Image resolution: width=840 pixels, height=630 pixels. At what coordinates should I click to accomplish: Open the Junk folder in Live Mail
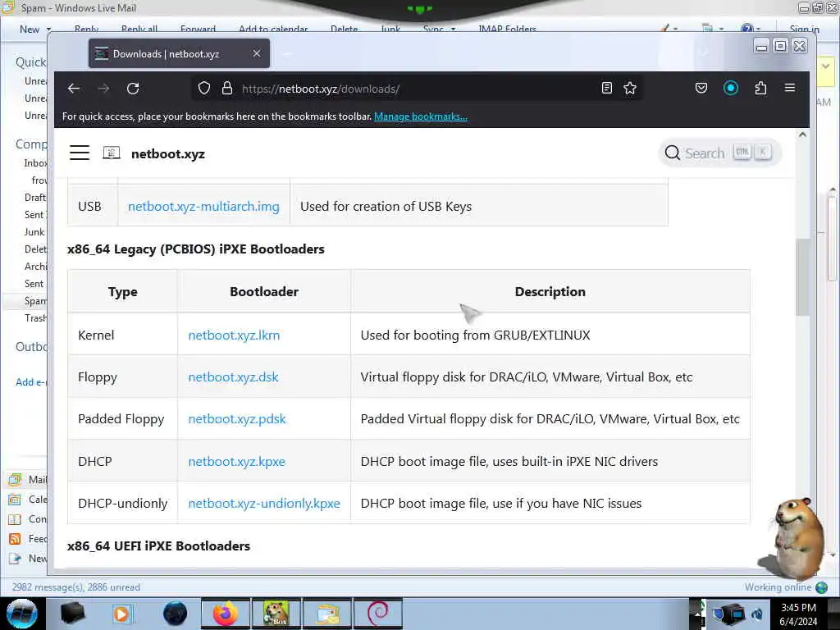click(34, 232)
